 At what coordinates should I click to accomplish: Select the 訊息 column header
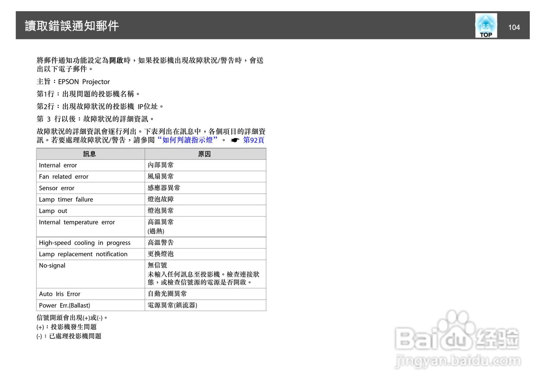pos(90,153)
